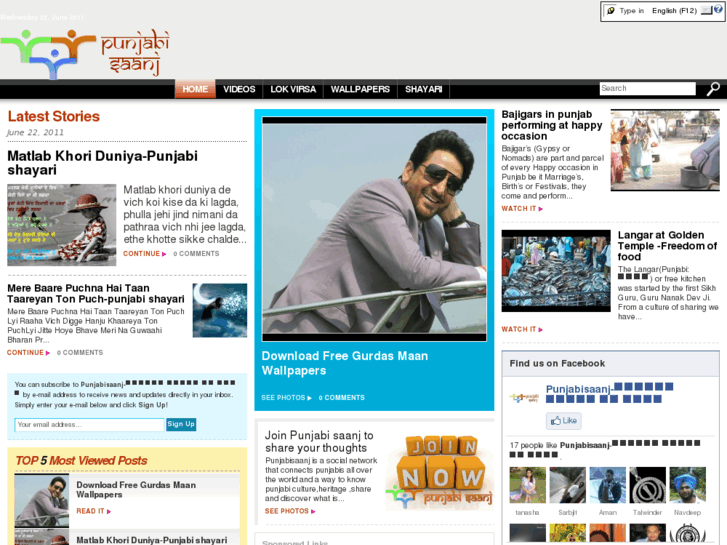This screenshot has width=727, height=545.
Task: Click the JOIN NOW orange blocks image
Action: [439, 472]
